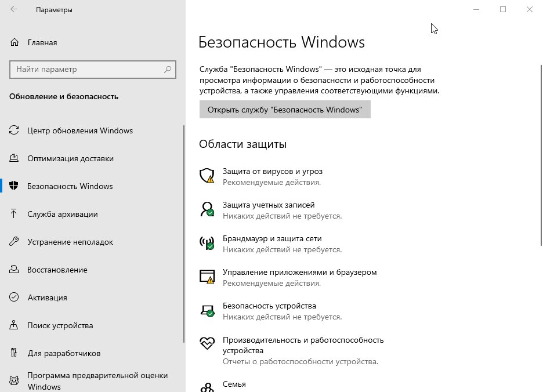Screen dimensions: 543x392
Task: Open Защита от вирусов и угроз
Action: (273, 171)
